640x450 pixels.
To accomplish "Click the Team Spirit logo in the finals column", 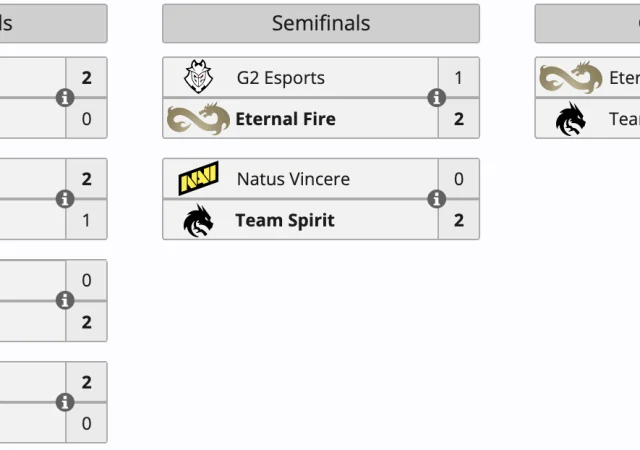I will pyautogui.click(x=571, y=119).
